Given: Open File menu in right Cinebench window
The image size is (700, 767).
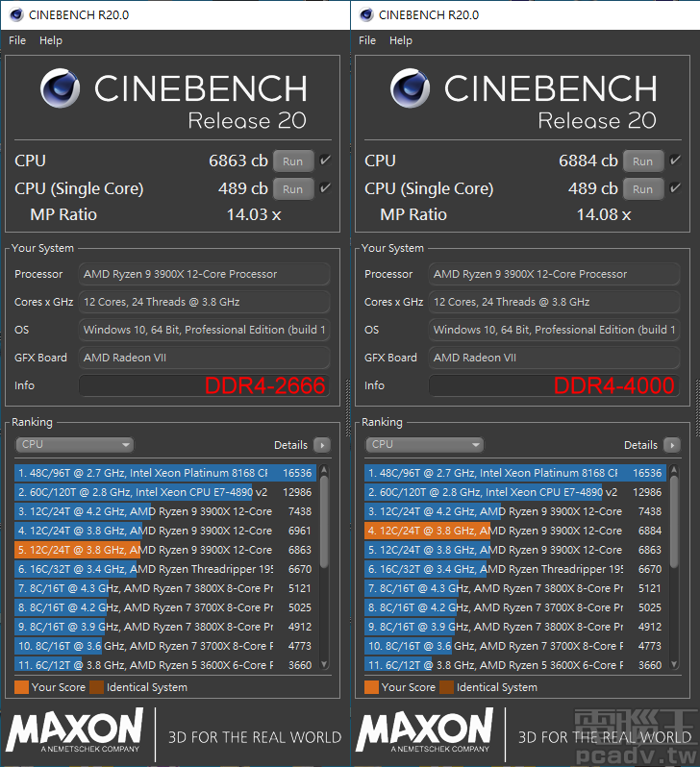Looking at the screenshot, I should tap(367, 40).
